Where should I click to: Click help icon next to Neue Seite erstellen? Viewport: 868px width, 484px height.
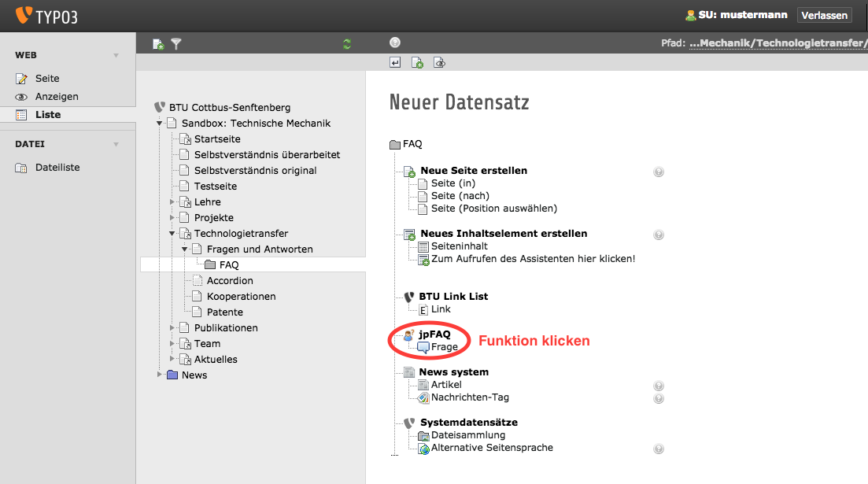(659, 172)
